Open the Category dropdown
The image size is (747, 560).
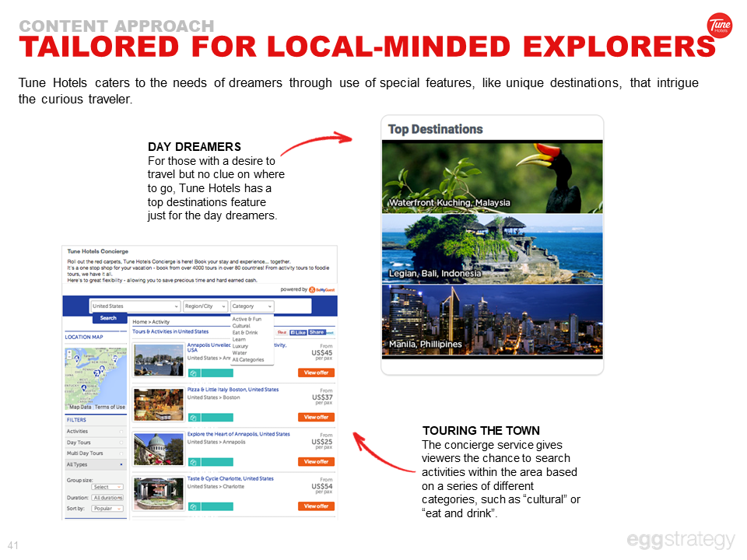[252, 306]
